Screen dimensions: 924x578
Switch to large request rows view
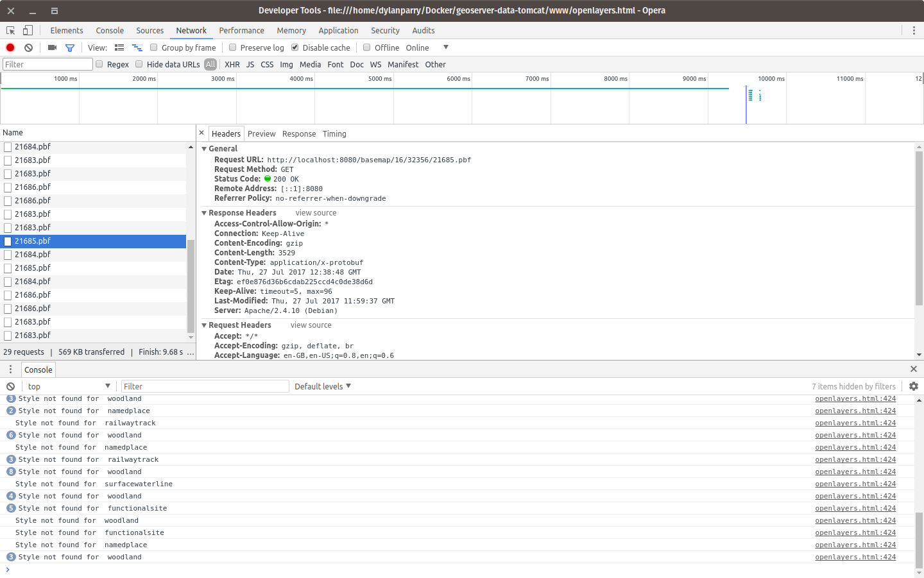point(137,47)
